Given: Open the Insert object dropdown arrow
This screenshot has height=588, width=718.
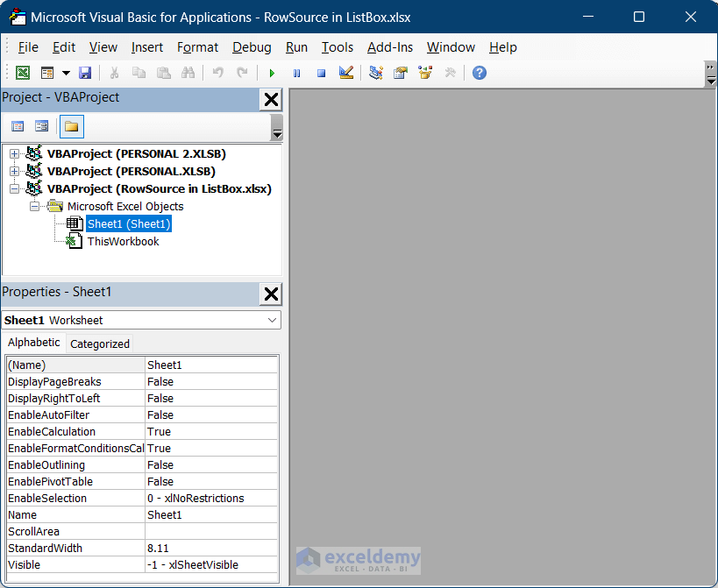Looking at the screenshot, I should 66,73.
